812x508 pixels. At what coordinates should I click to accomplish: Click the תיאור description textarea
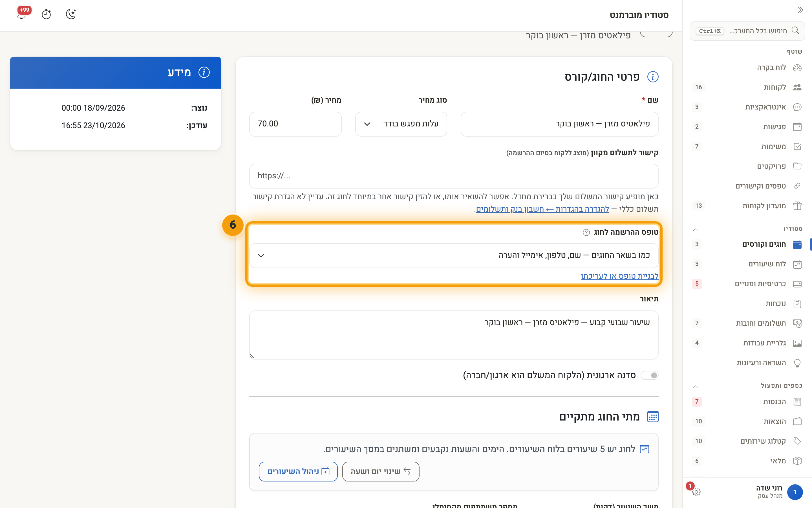click(454, 335)
